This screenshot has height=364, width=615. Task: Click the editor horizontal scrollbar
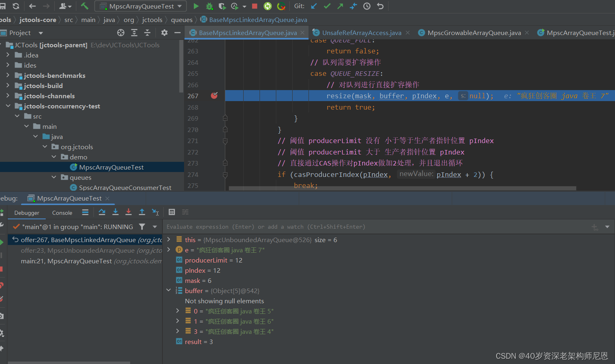coord(402,188)
